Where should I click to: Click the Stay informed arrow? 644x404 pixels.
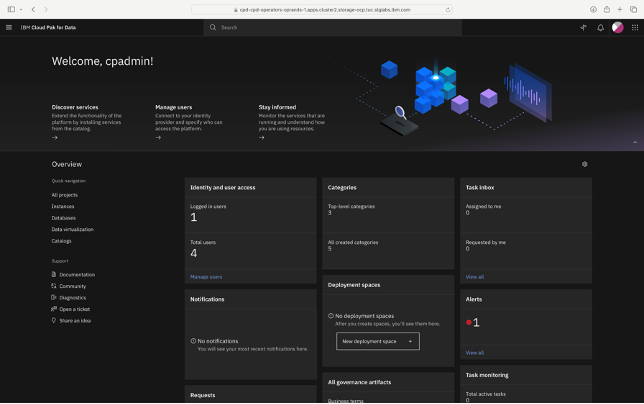[262, 137]
